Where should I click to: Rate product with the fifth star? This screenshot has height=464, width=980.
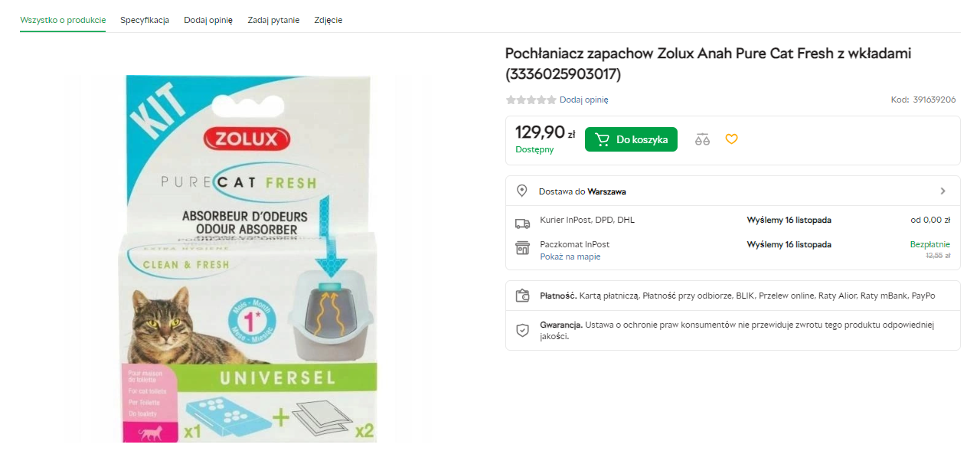tap(551, 100)
